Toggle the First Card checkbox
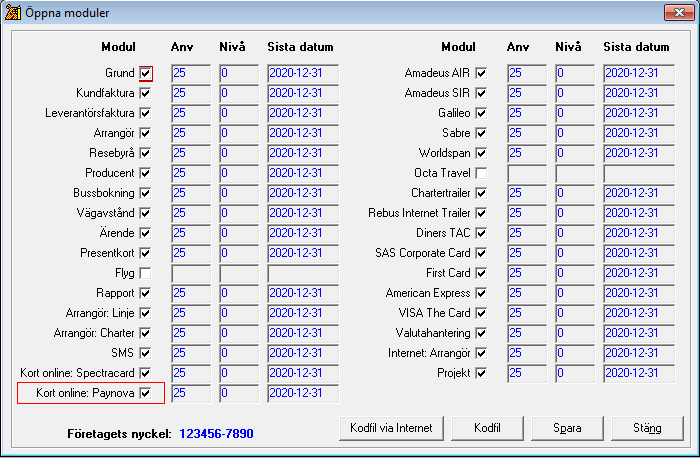The image size is (700, 458). point(481,273)
